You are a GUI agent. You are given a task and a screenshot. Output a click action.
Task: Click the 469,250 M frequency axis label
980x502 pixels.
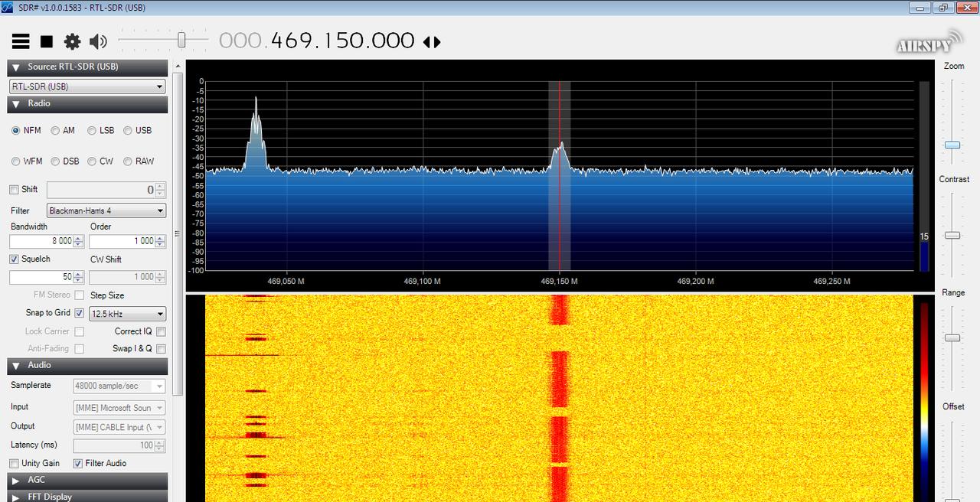(831, 282)
